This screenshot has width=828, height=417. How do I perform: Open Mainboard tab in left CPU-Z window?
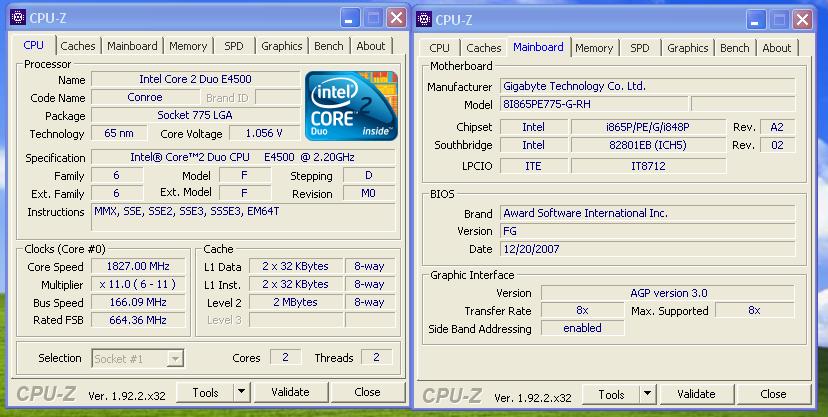pyautogui.click(x=132, y=46)
